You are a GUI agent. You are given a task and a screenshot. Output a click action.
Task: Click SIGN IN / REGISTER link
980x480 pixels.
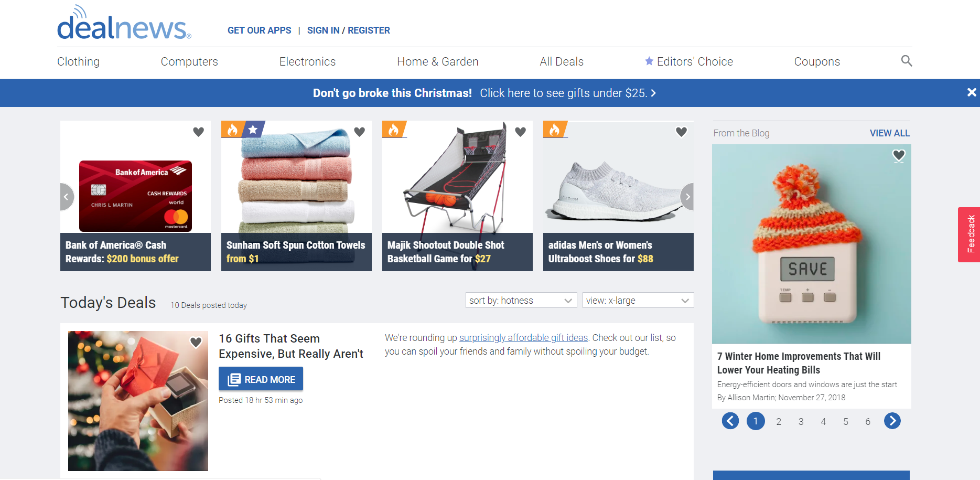pos(349,30)
